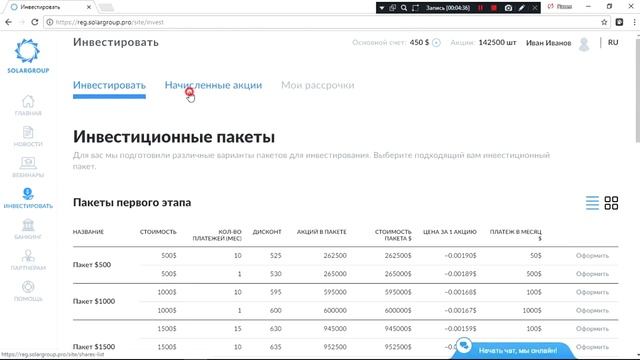
Task: Click the Акций в пакете column header
Action: pyautogui.click(x=322, y=232)
